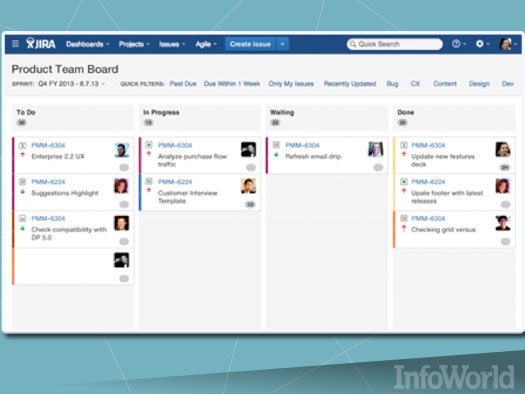Click issue type icon on Analyze purchase flow card

tap(149, 145)
